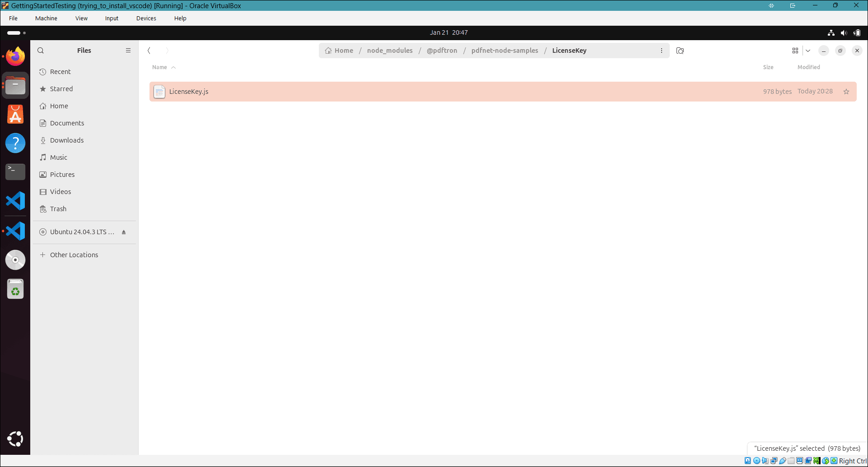Open search in the Files window
The image size is (868, 467).
click(x=41, y=50)
